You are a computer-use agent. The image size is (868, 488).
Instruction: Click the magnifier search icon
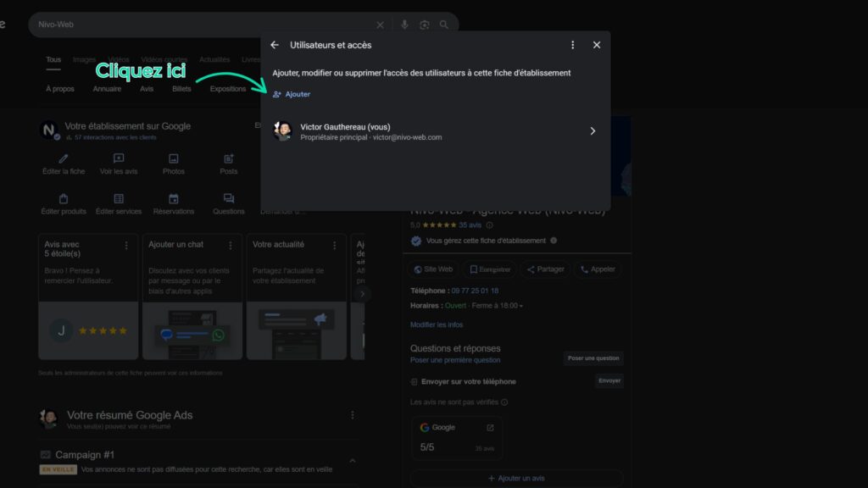pyautogui.click(x=444, y=25)
